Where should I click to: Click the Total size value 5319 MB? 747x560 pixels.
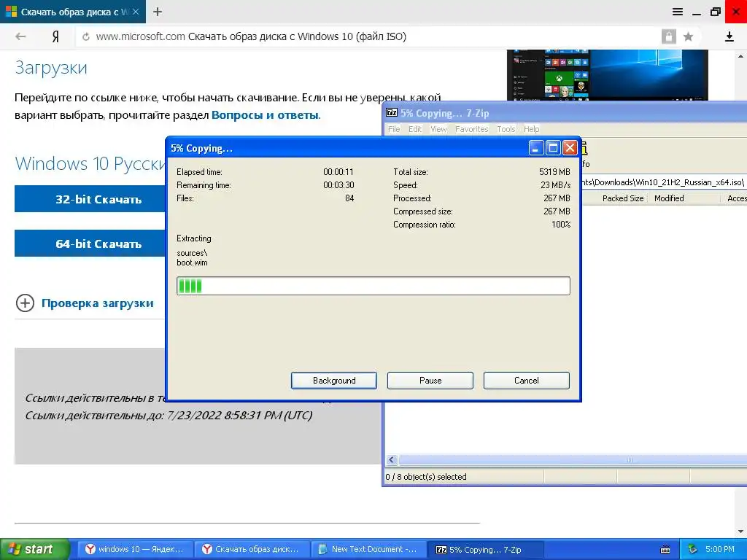pyautogui.click(x=554, y=172)
